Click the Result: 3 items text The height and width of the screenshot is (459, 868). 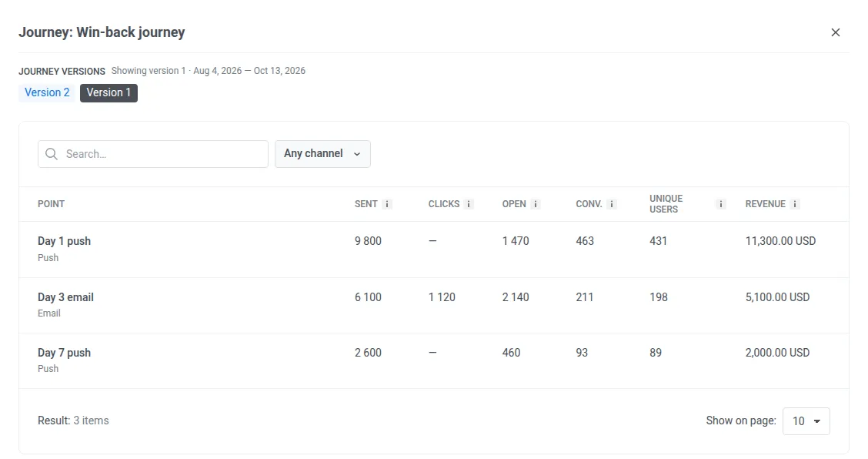pos(73,420)
